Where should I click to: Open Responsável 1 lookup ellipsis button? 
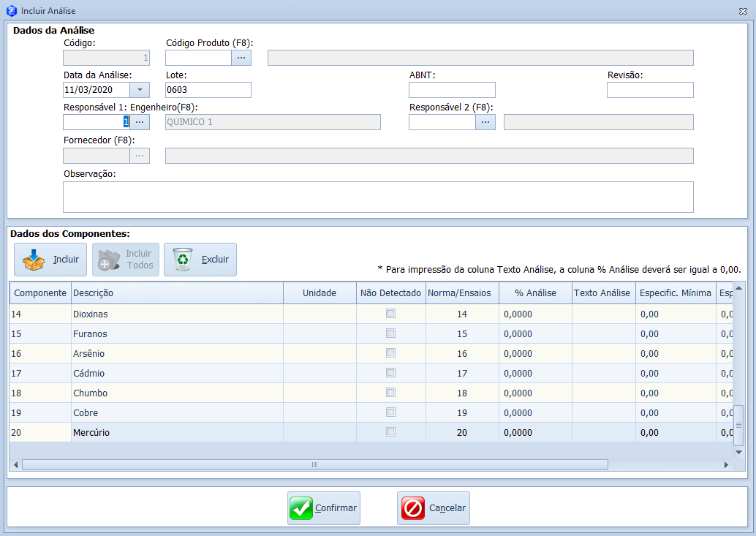(140, 122)
